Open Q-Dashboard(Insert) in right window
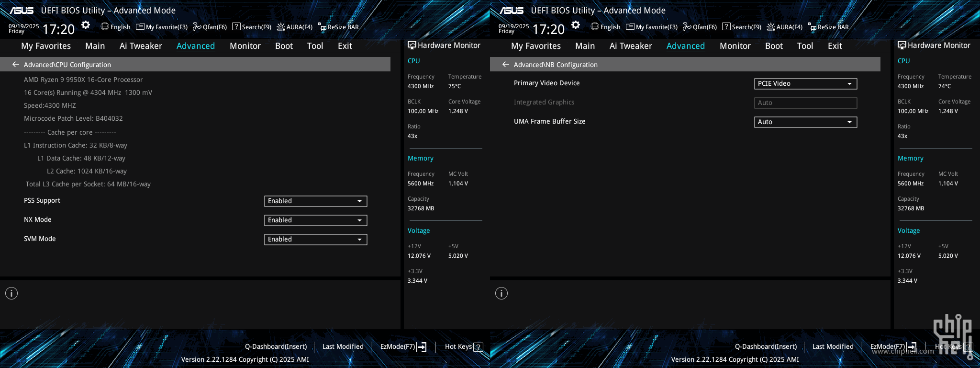This screenshot has width=980, height=368. (766, 346)
